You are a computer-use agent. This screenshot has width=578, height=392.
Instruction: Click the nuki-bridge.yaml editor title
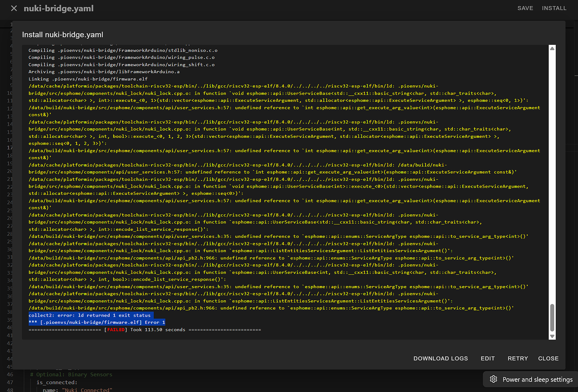coord(59,8)
